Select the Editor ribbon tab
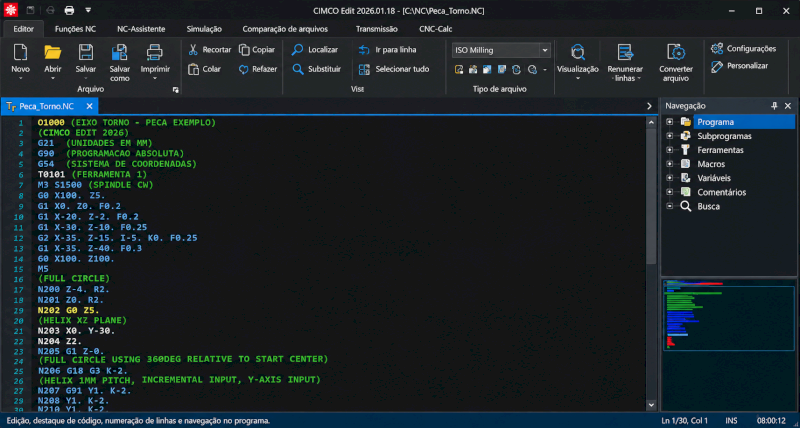800x428 pixels. 23,29
